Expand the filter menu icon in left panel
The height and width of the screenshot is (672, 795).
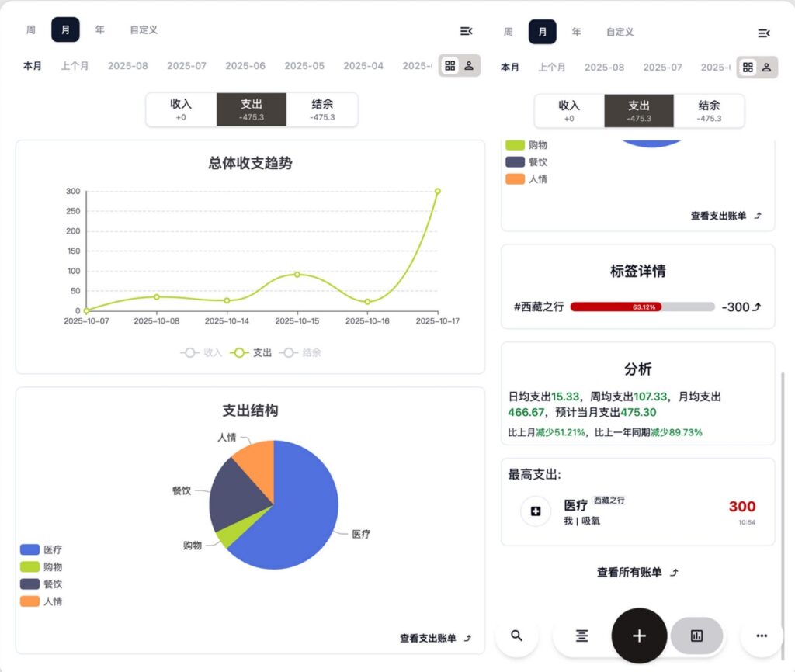[x=466, y=31]
